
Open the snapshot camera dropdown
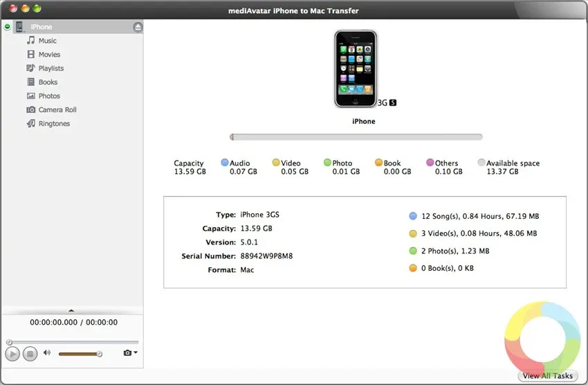pos(130,352)
